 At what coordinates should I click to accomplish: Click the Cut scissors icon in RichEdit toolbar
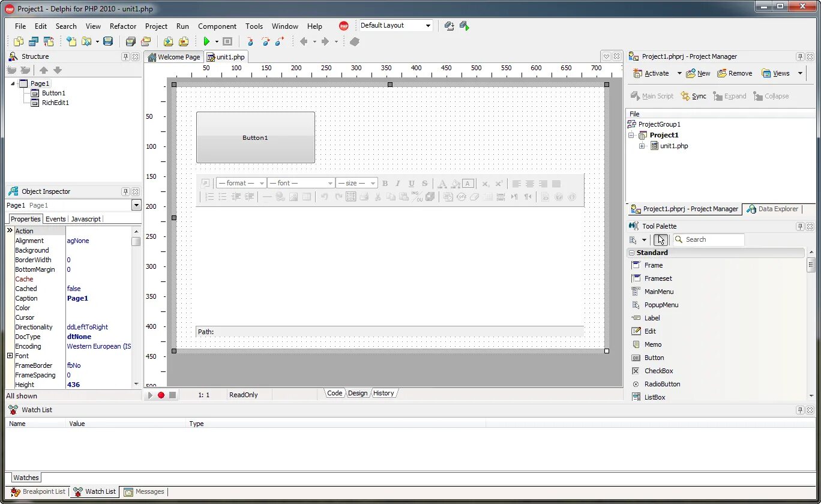[x=377, y=197]
